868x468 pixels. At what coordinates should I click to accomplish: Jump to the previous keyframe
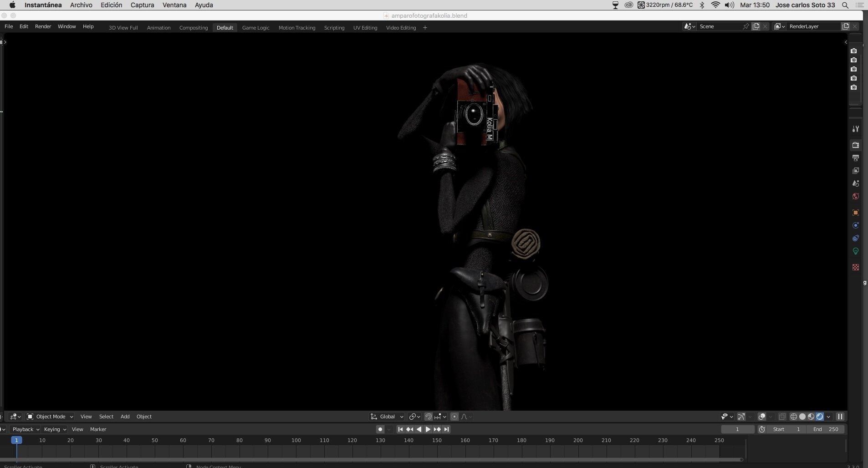point(409,429)
